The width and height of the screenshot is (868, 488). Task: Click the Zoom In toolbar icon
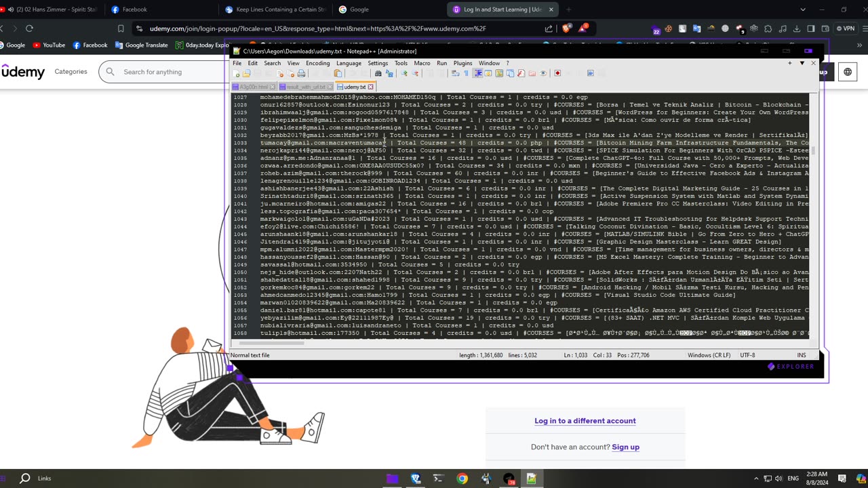(x=404, y=73)
